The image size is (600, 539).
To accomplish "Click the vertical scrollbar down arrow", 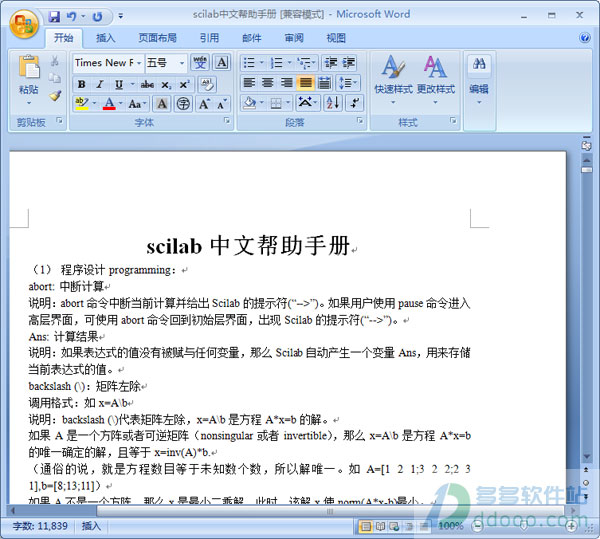I will click(x=587, y=457).
